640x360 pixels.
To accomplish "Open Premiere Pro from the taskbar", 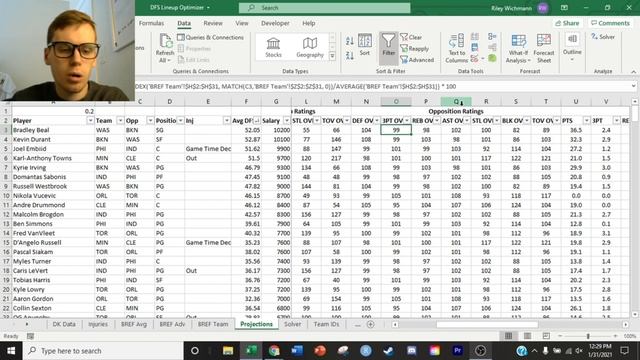I will pos(458,351).
